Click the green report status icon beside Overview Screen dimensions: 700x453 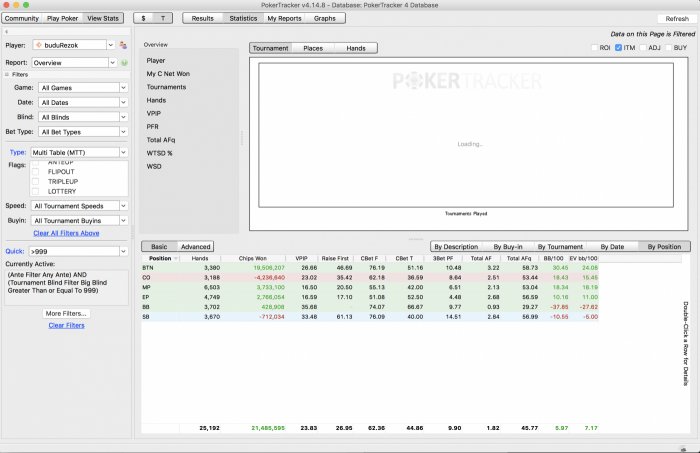tap(124, 63)
